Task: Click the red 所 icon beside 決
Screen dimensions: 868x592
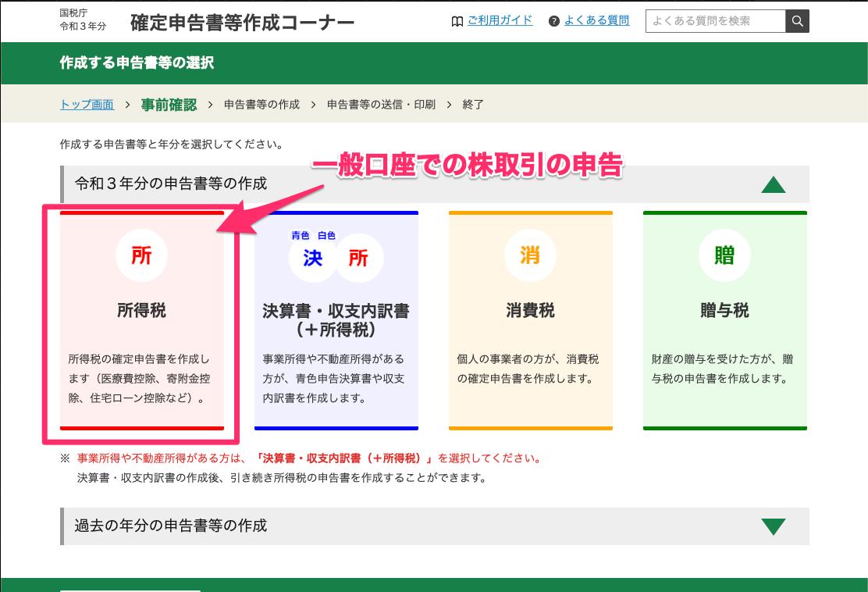Action: (358, 258)
